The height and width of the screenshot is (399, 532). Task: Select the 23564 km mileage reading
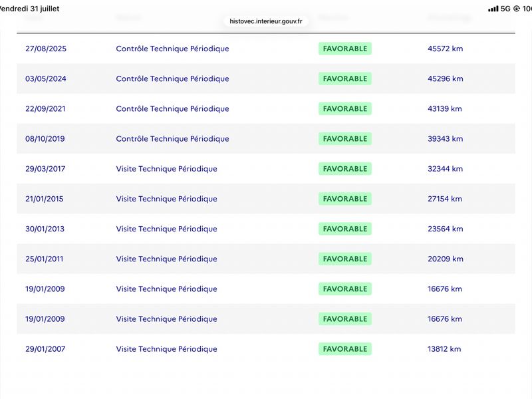(x=445, y=229)
